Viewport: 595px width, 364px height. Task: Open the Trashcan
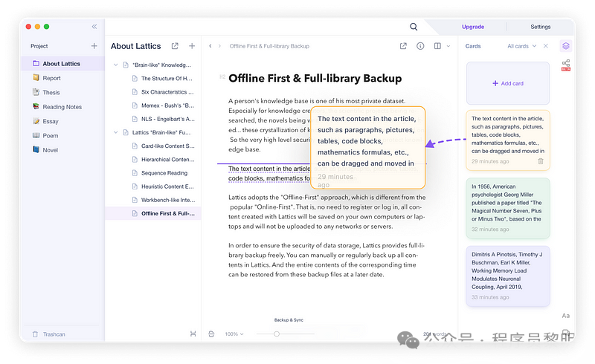(49, 334)
